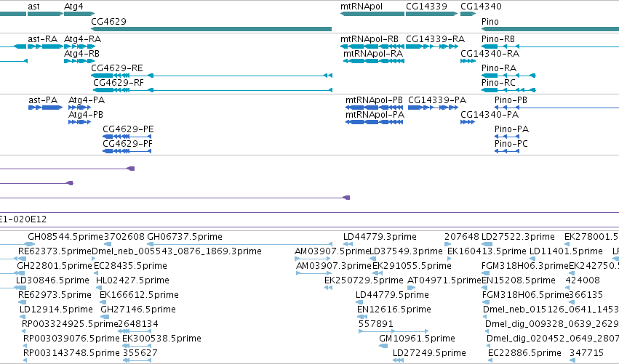Click the LD30846.5prime EST
The width and height of the screenshot is (619, 364).
pyautogui.click(x=52, y=280)
